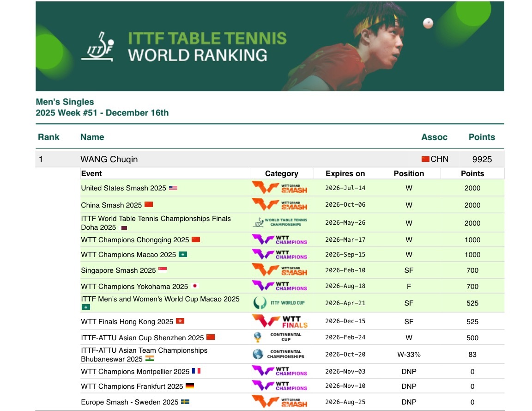The width and height of the screenshot is (532, 411).
Task: Click the China Smash 2025 event name
Action: point(111,205)
